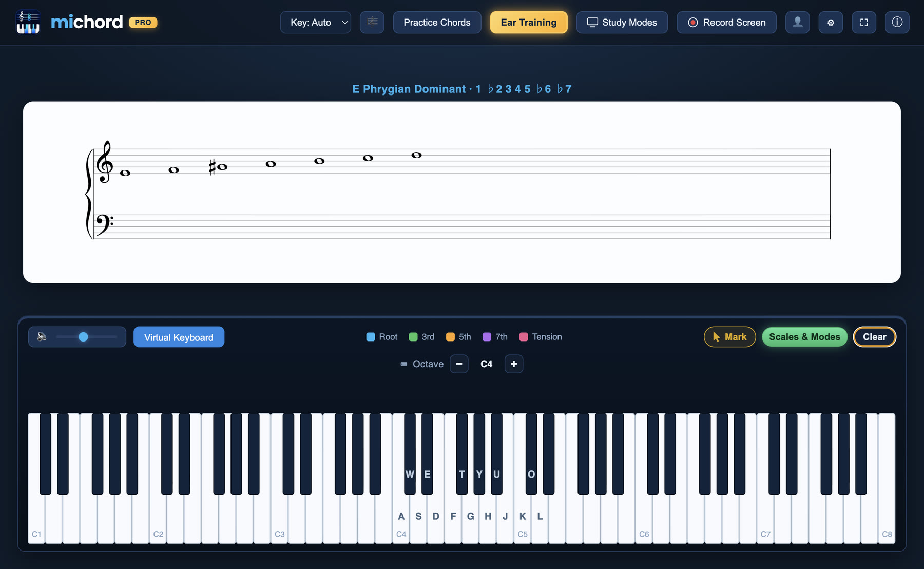Viewport: 924px width, 569px height.
Task: Play the white key labeled J
Action: pos(505,516)
